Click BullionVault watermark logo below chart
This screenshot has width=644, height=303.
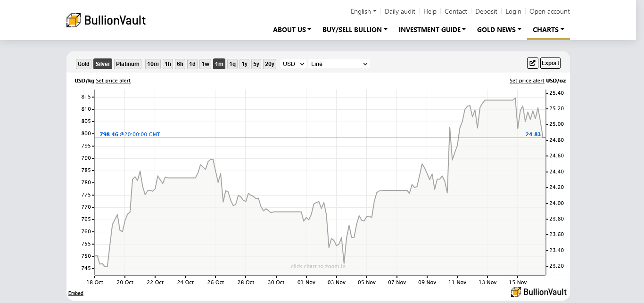[x=539, y=292]
